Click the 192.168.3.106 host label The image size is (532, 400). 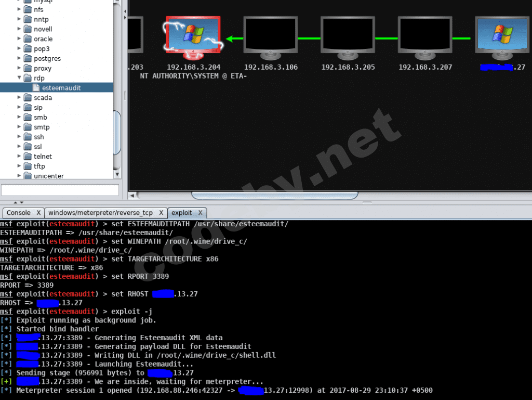(x=271, y=67)
